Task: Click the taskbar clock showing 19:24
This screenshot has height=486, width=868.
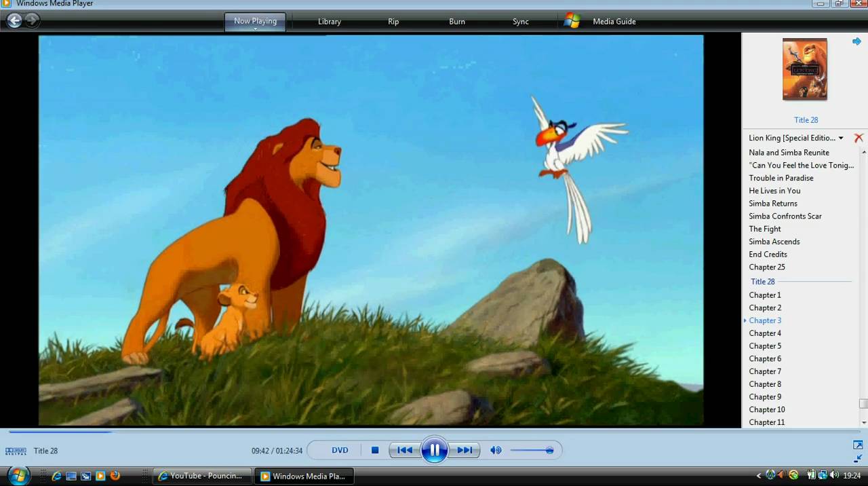Action: tap(853, 476)
